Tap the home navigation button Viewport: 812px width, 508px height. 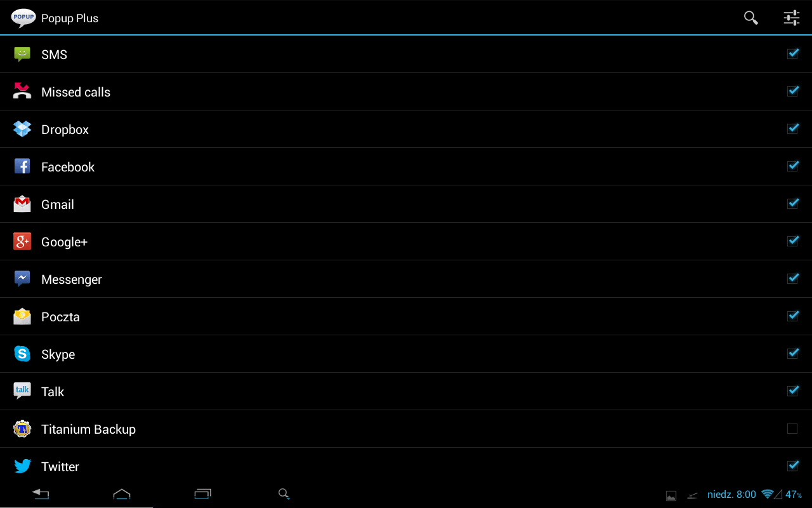point(122,494)
